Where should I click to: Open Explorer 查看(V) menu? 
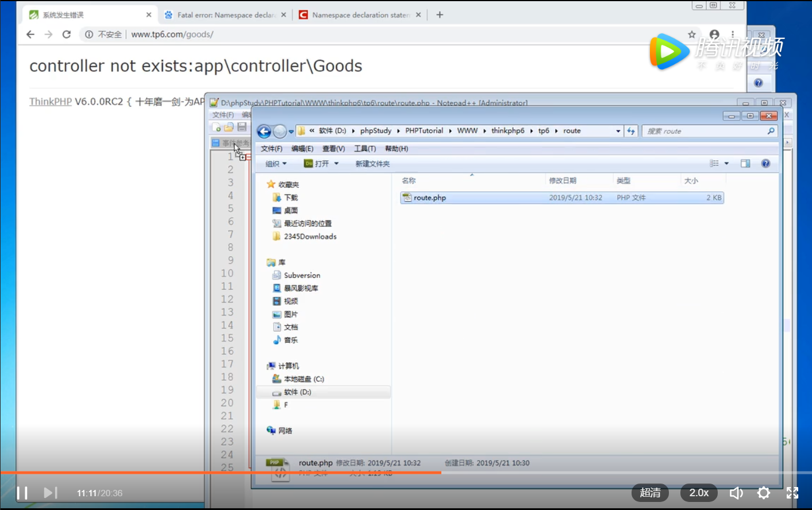(x=333, y=149)
